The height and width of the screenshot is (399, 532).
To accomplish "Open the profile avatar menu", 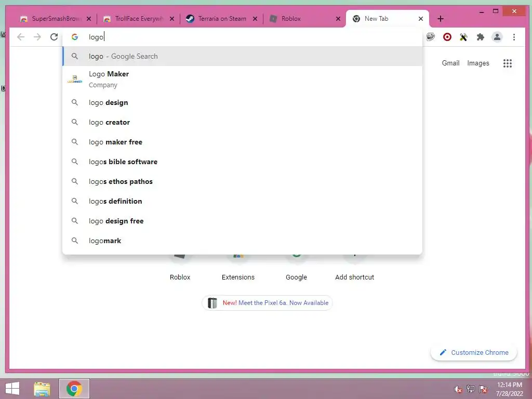I will (497, 37).
